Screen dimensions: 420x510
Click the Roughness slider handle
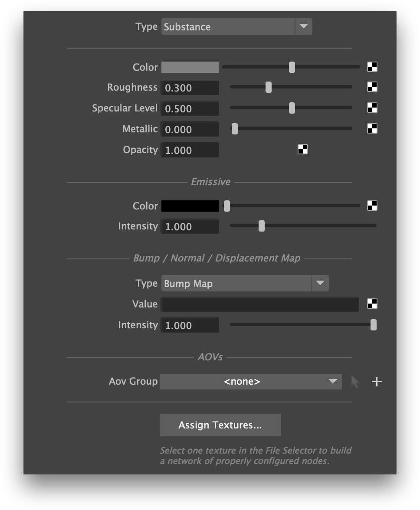click(269, 87)
